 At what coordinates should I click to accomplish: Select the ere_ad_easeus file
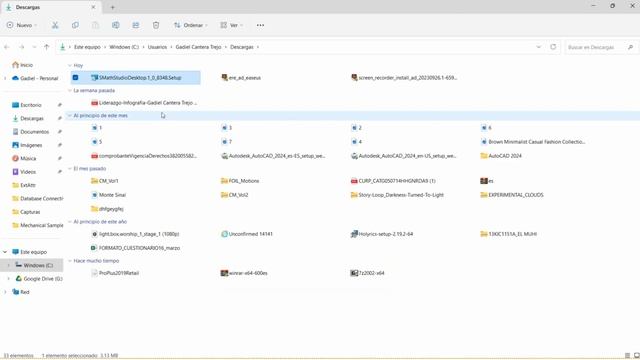click(x=241, y=78)
